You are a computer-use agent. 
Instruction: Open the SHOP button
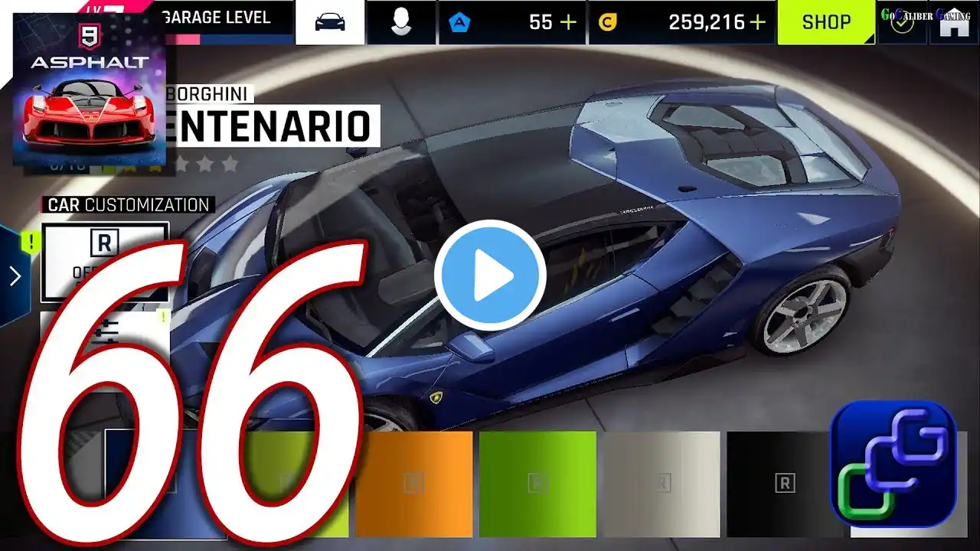826,22
